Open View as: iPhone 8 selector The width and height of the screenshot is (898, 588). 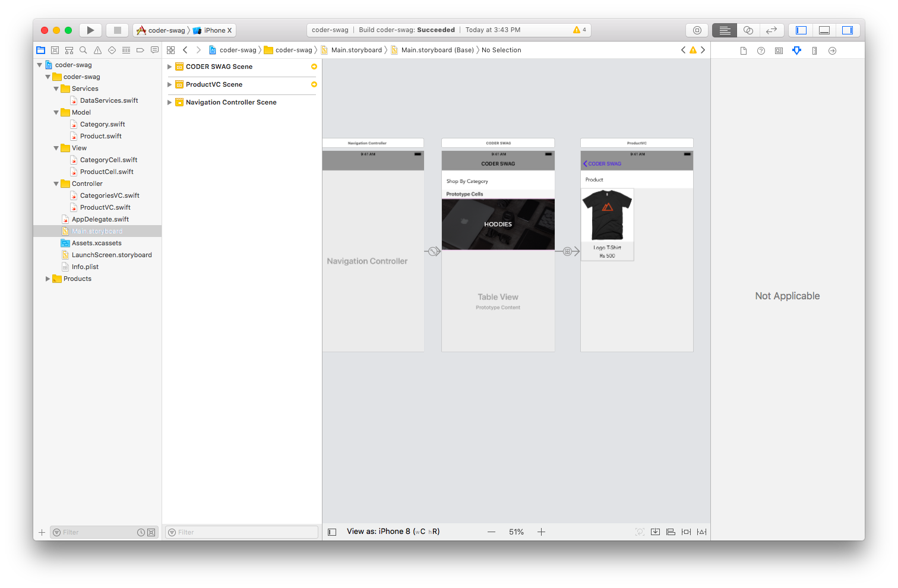point(393,531)
